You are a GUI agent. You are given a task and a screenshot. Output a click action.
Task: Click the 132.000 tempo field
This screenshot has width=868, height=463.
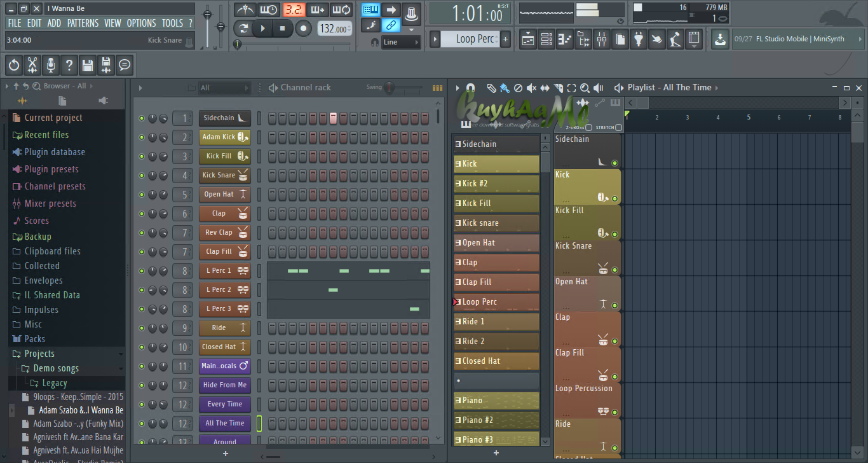[335, 29]
